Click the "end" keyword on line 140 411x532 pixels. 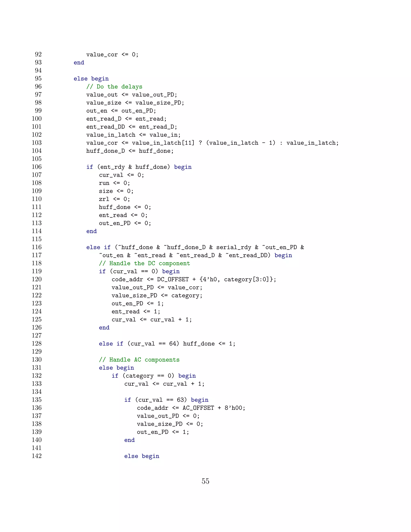(x=129, y=440)
